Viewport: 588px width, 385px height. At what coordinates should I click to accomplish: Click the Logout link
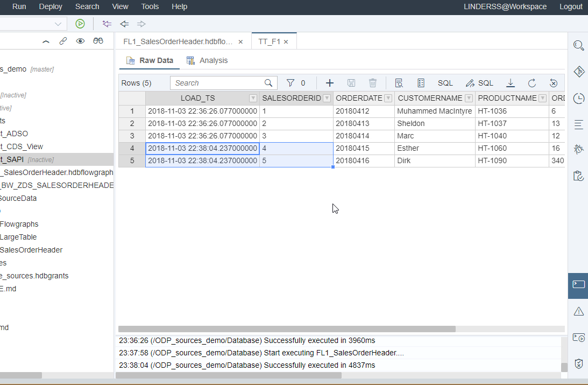[571, 6]
